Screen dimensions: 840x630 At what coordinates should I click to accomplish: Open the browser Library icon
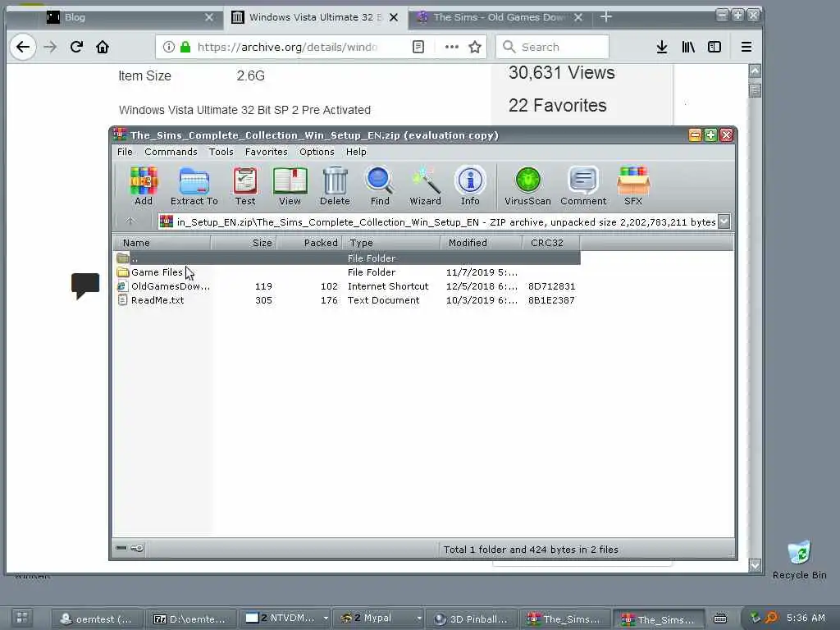coord(688,47)
